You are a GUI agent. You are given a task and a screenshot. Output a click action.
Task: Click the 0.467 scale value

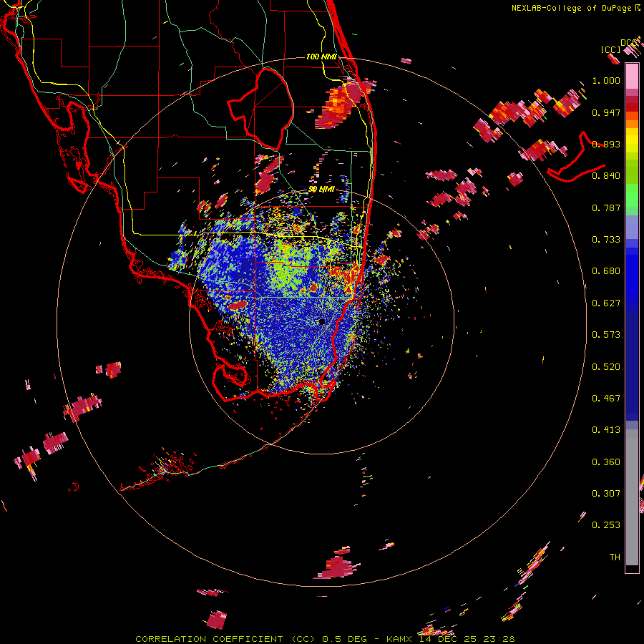tap(606, 399)
